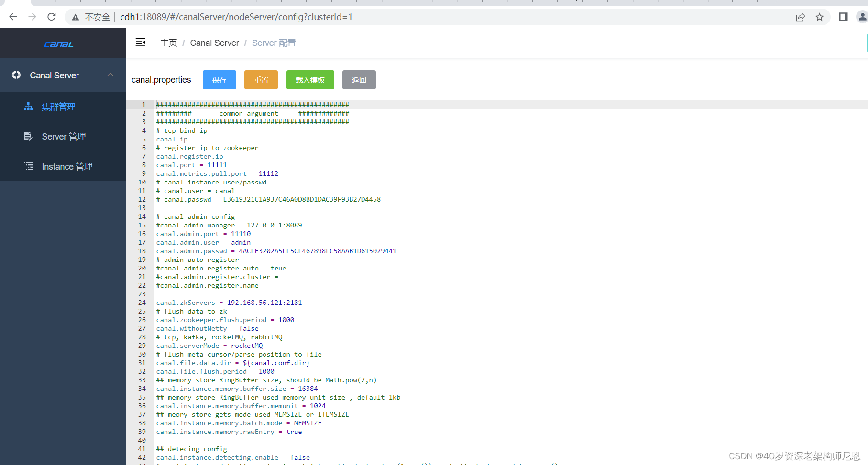Reset config with the 重置 button
868x465 pixels.
(261, 80)
